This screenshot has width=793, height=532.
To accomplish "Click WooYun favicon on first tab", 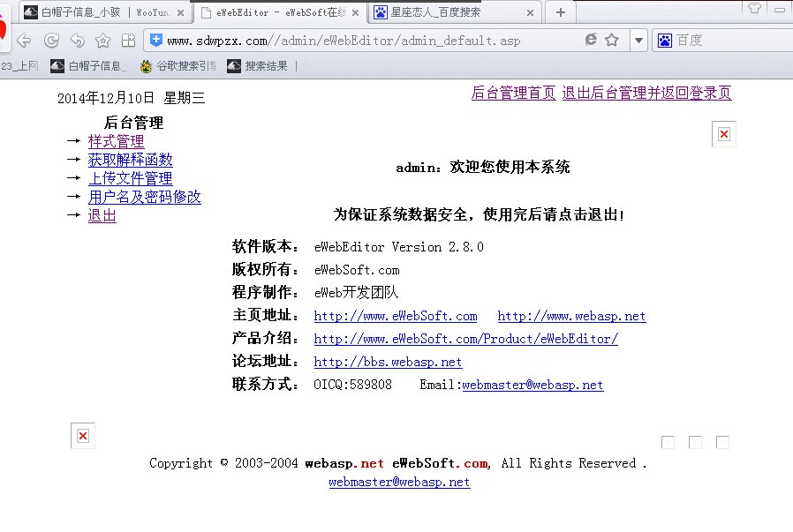I will (31, 12).
